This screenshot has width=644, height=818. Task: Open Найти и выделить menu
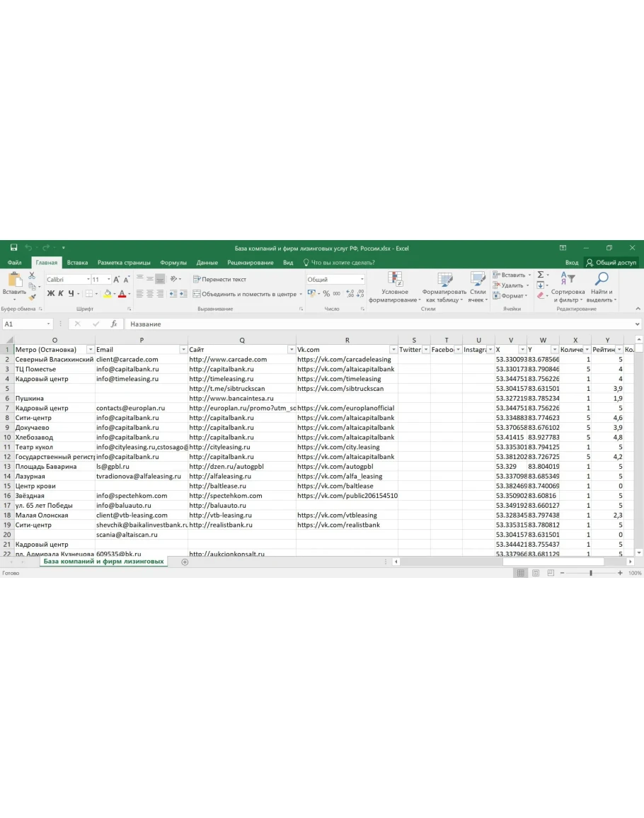pyautogui.click(x=602, y=287)
